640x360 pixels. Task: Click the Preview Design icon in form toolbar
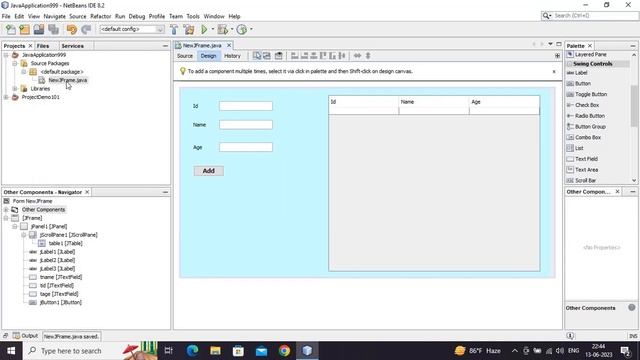tap(279, 56)
